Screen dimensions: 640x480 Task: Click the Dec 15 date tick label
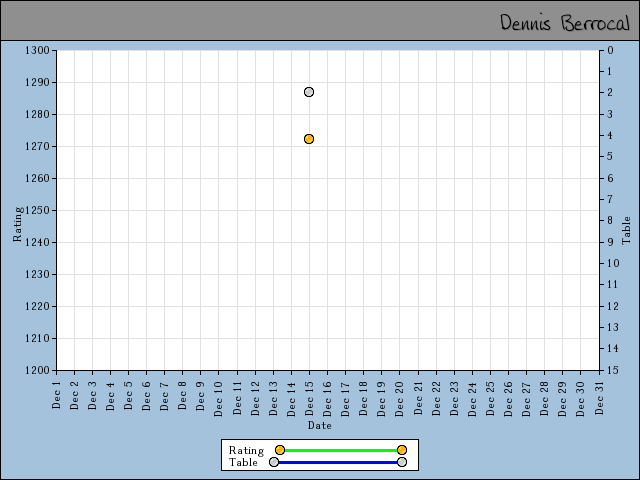[310, 395]
